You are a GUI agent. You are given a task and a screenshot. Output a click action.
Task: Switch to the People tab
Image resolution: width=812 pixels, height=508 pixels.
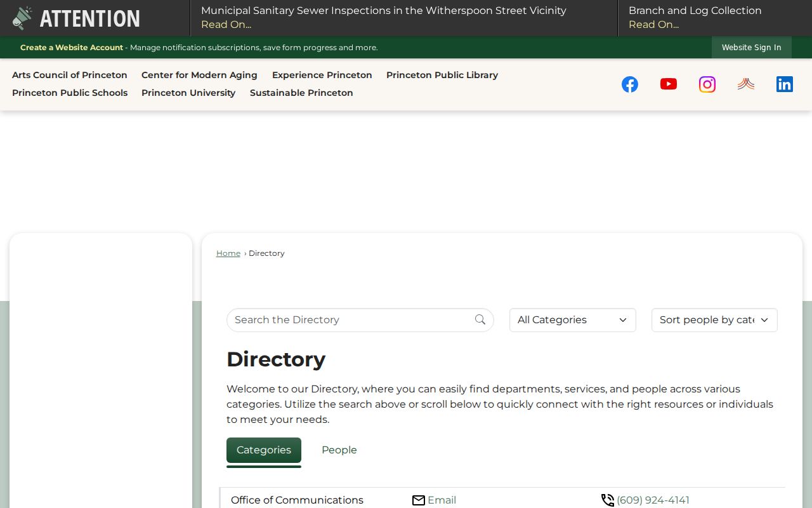pos(339,450)
